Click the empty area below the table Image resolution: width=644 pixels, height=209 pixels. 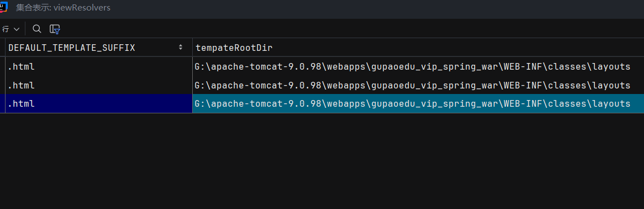[x=322, y=161]
